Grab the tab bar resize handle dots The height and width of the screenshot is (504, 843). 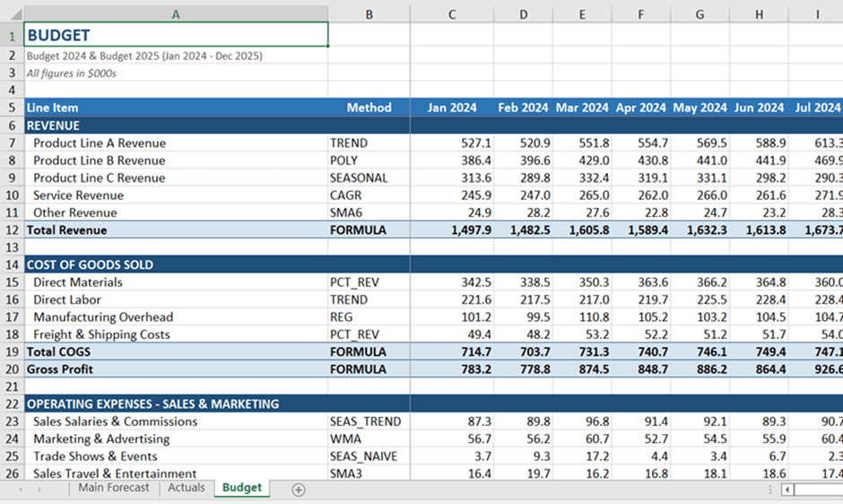(x=769, y=490)
